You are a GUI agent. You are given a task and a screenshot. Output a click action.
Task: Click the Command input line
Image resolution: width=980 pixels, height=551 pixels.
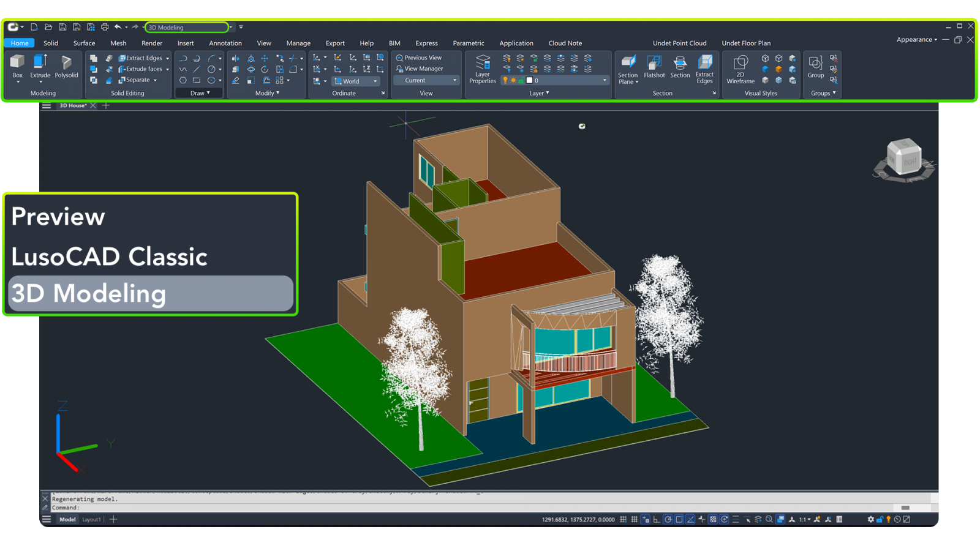pyautogui.click(x=472, y=508)
